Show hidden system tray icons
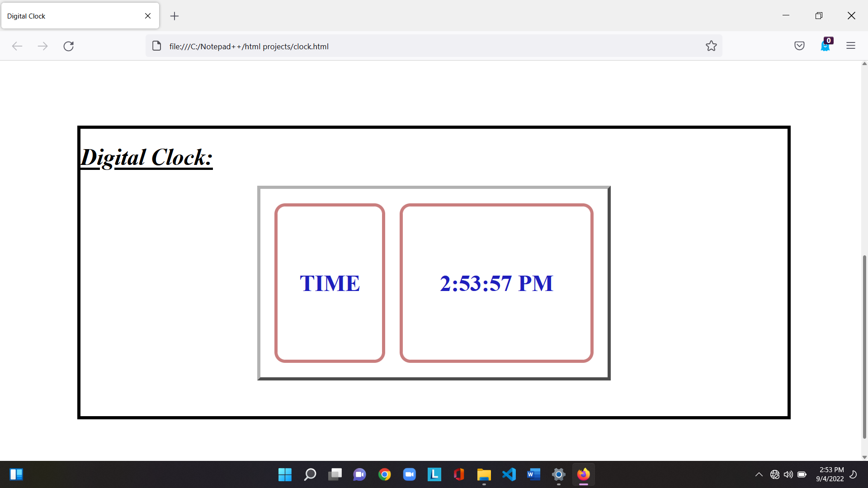Screen dimensions: 868x488 coord(759,474)
